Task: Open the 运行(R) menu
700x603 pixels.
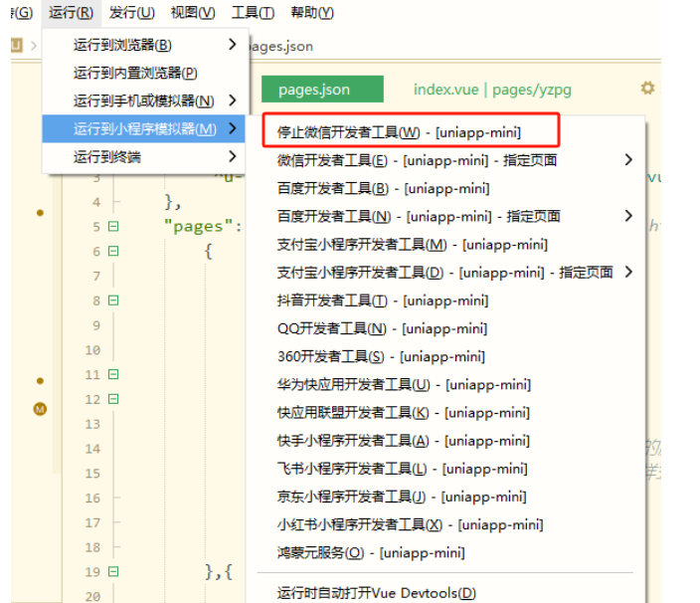Action: [x=71, y=13]
